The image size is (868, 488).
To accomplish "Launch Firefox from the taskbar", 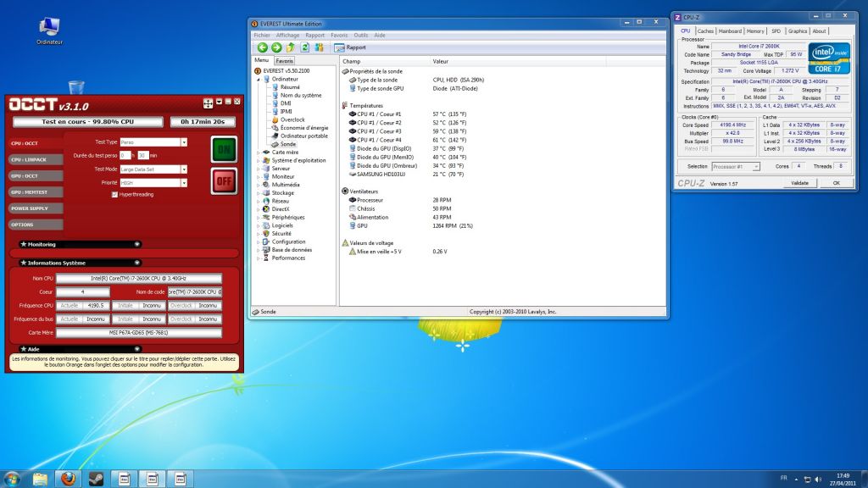I will tap(68, 479).
